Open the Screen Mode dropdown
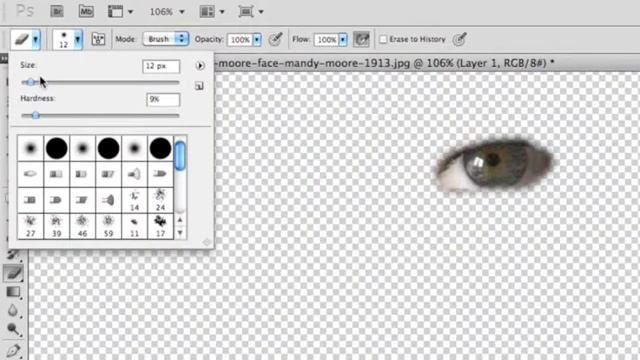 point(251,11)
